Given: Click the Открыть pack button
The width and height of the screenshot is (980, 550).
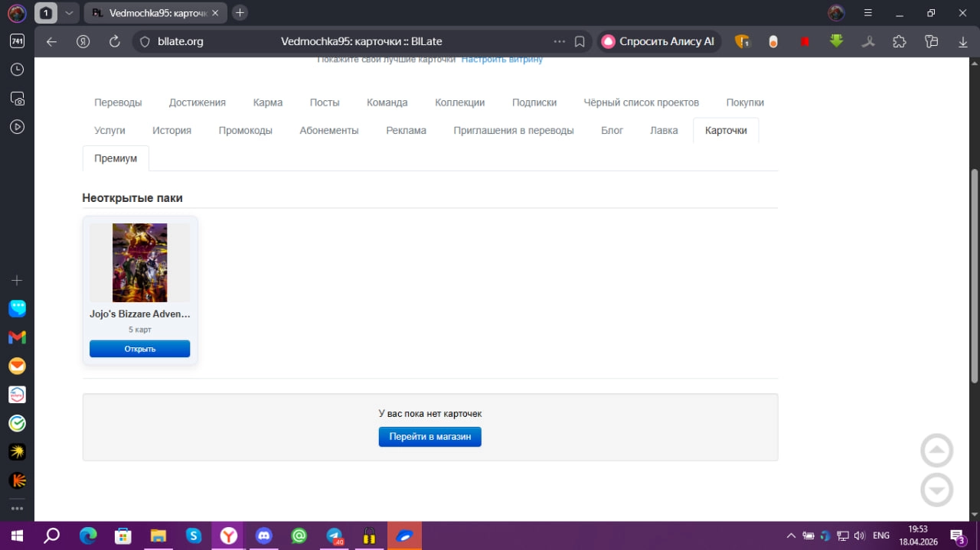Looking at the screenshot, I should pos(139,349).
